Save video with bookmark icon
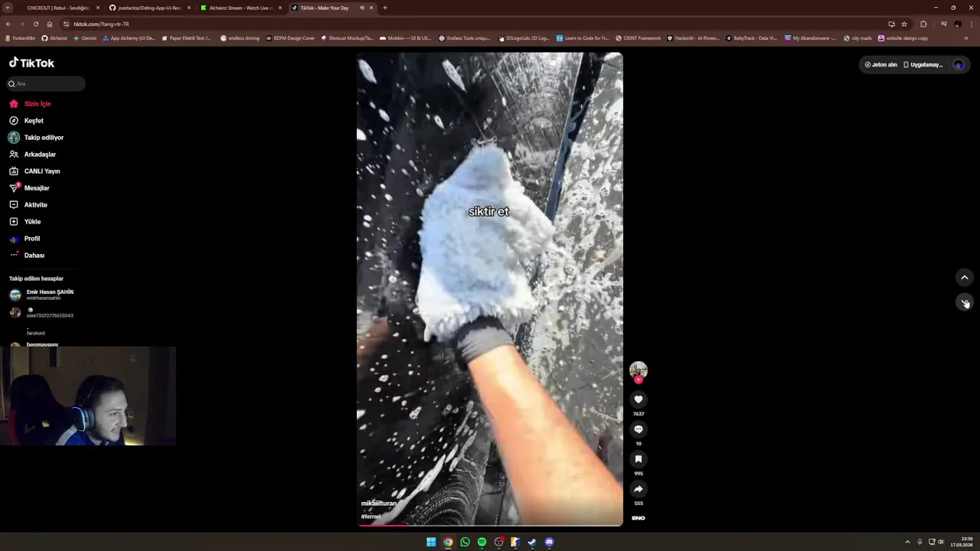Image resolution: width=980 pixels, height=551 pixels. 639,459
